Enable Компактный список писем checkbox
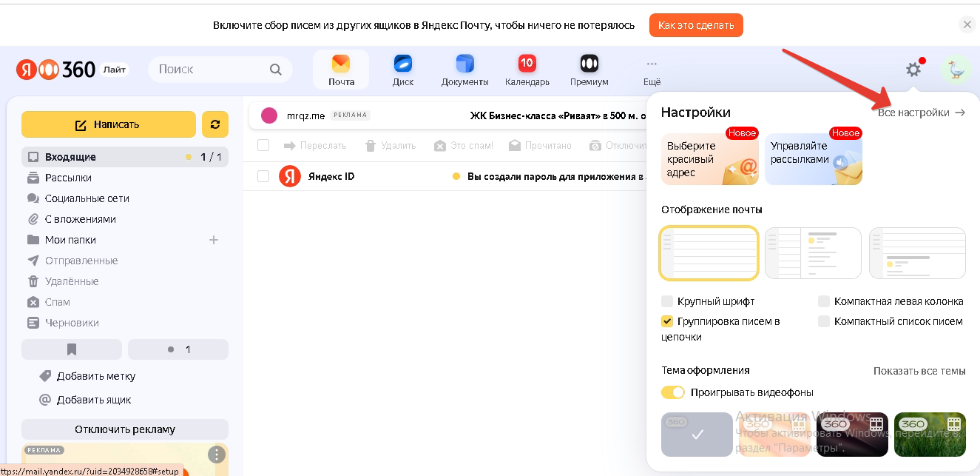 pyautogui.click(x=824, y=321)
